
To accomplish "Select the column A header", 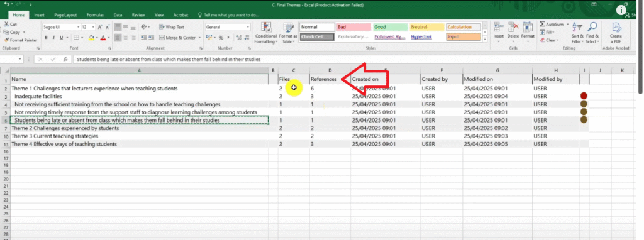I will pyautogui.click(x=139, y=70).
